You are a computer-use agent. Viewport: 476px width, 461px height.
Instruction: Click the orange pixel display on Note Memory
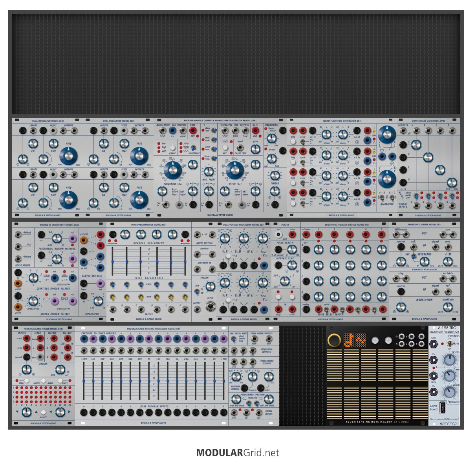point(355,340)
